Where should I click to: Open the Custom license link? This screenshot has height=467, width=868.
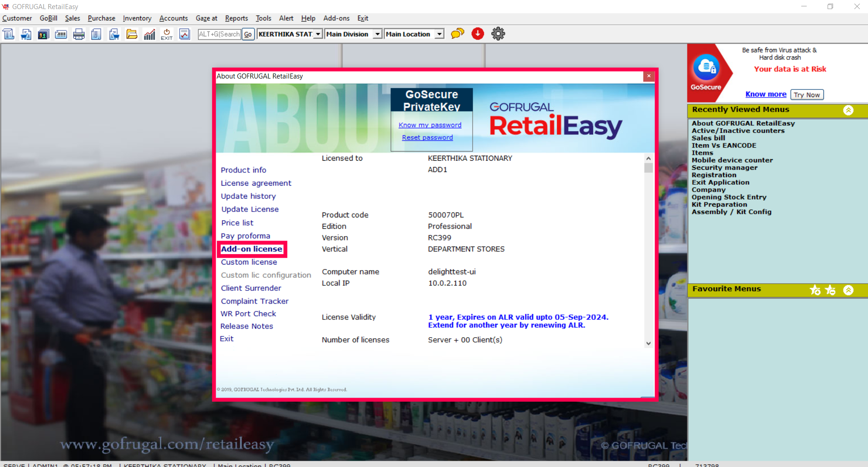click(249, 262)
